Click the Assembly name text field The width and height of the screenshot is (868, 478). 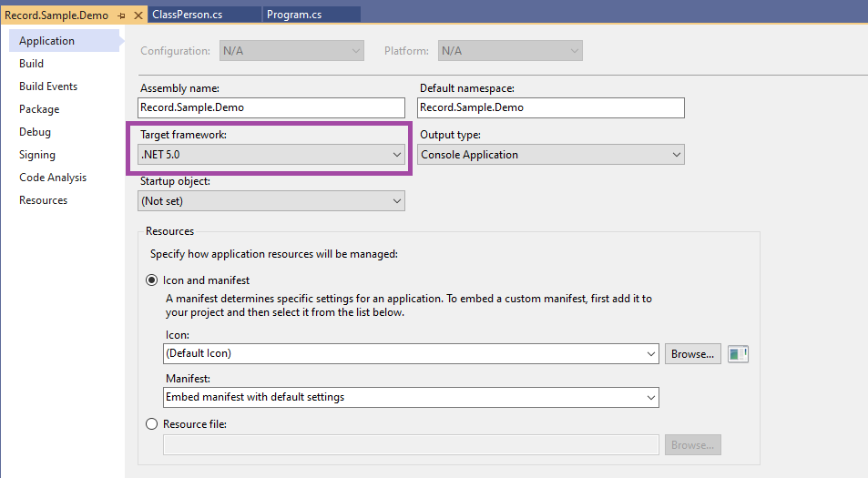pos(271,107)
